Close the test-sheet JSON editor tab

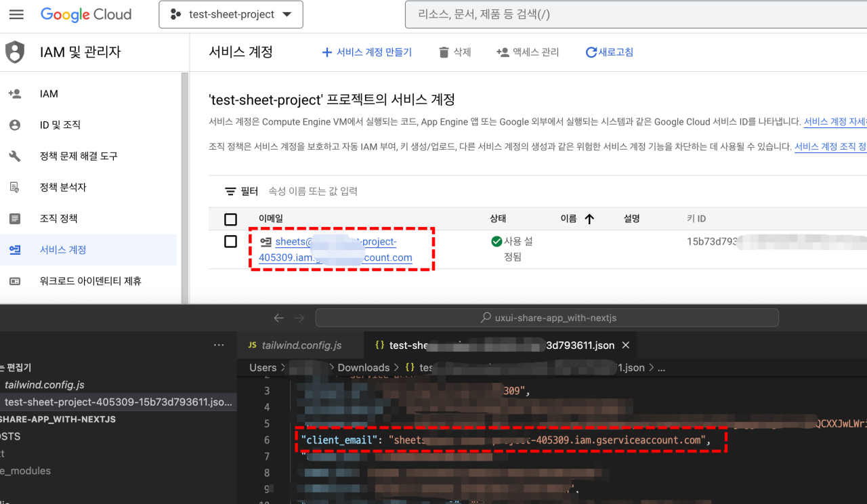(x=626, y=345)
